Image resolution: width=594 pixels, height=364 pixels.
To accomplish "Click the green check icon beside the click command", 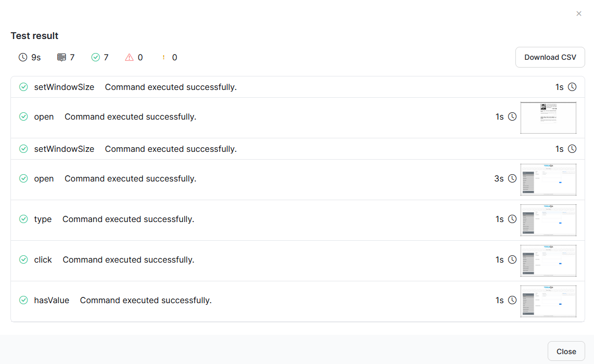I will (23, 259).
